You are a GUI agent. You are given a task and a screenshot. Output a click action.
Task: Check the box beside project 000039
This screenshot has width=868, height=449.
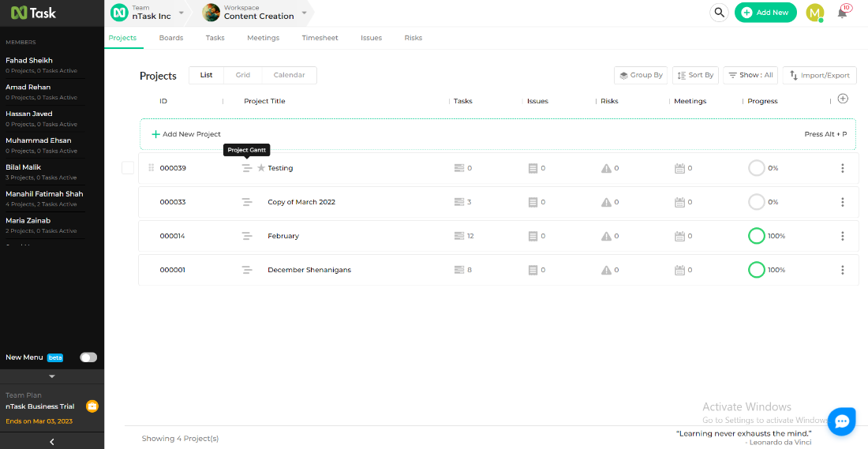point(128,168)
